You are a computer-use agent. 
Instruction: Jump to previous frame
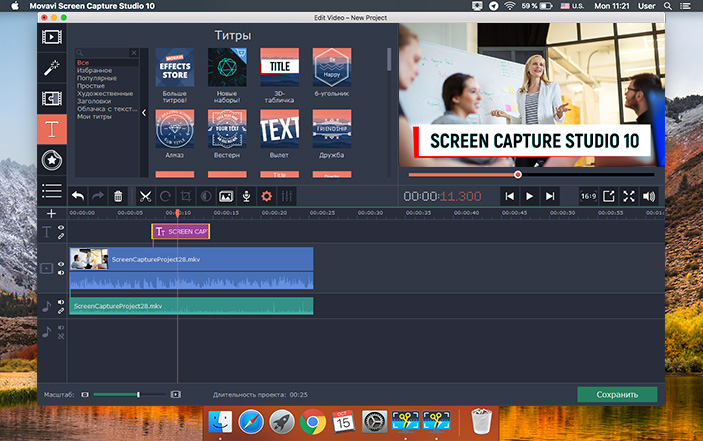(509, 196)
